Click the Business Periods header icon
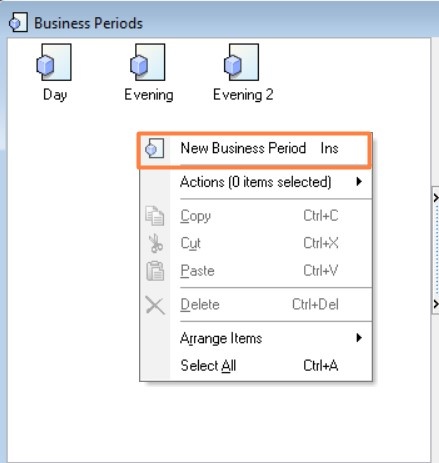The image size is (439, 463). 18,23
